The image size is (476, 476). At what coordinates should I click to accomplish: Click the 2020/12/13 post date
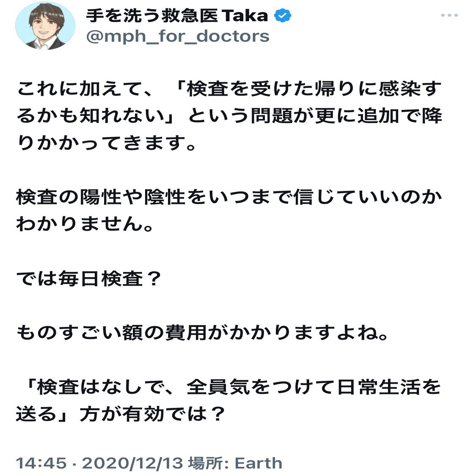tap(133, 463)
